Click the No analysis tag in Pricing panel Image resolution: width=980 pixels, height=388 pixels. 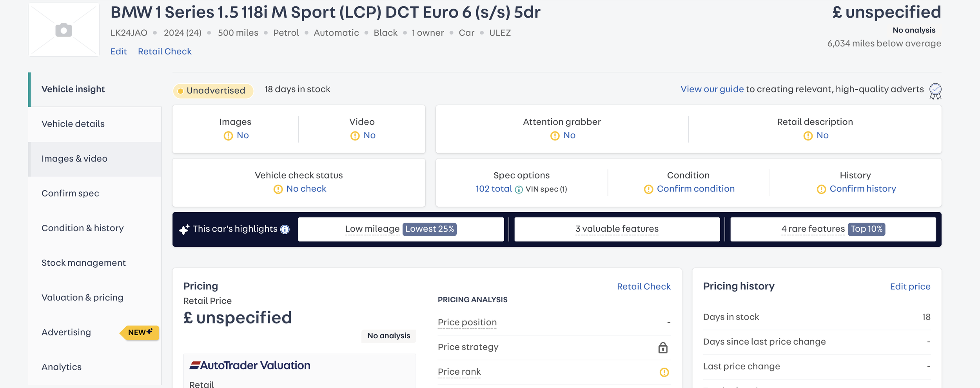pyautogui.click(x=389, y=336)
